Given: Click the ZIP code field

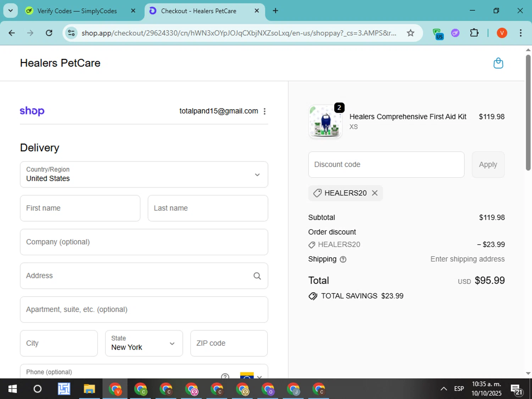Looking at the screenshot, I should tap(229, 343).
